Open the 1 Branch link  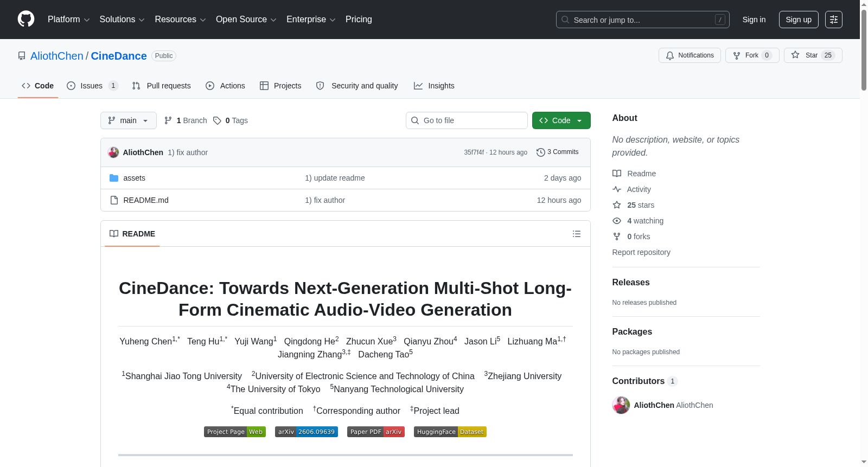click(x=186, y=120)
